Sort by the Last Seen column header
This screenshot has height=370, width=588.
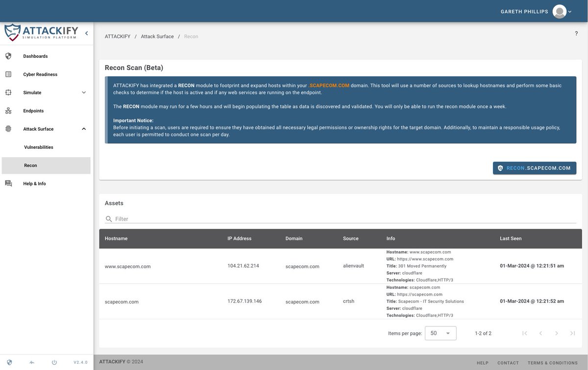511,239
